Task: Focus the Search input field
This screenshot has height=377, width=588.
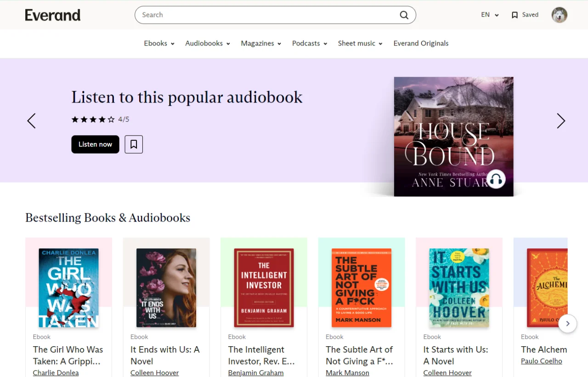Action: [275, 15]
